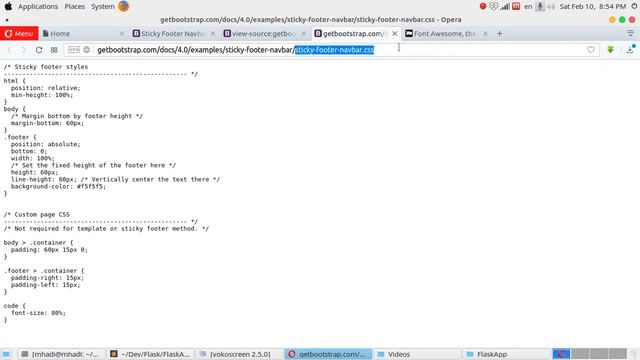The width and height of the screenshot is (640, 360).
Task: Go back to previous page
Action: (9, 50)
